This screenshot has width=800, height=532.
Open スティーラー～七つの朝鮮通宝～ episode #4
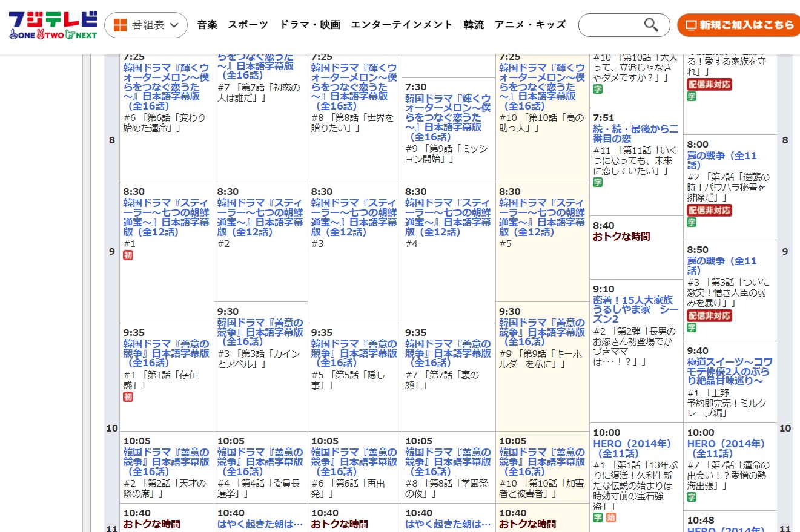coord(448,217)
